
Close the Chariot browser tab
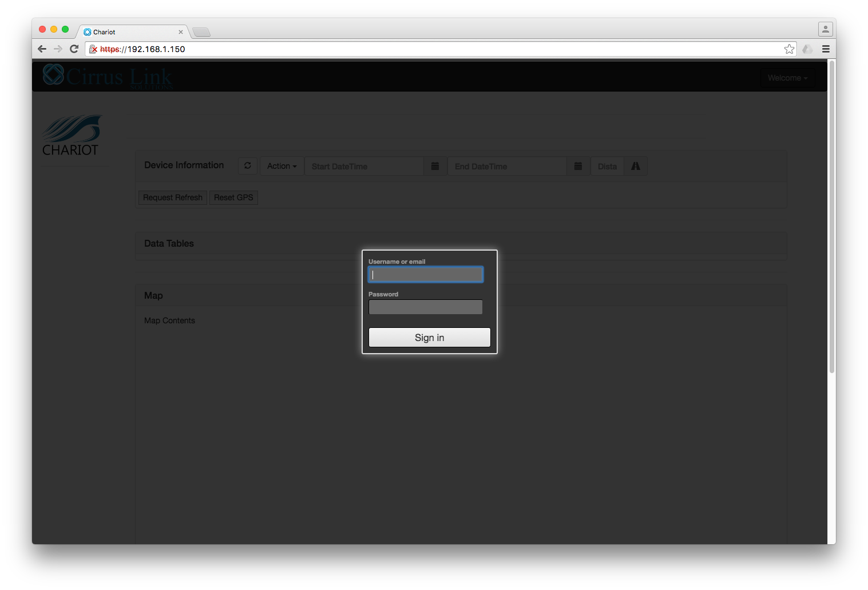point(181,32)
